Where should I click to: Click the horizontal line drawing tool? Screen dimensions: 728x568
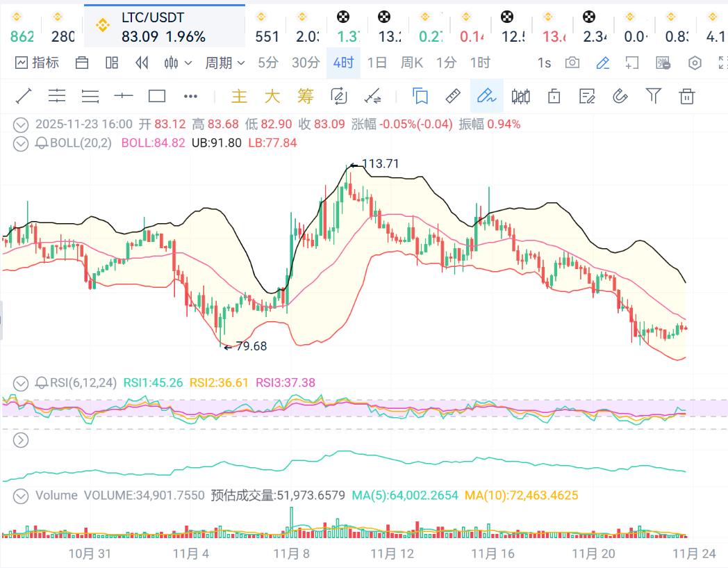(x=124, y=96)
